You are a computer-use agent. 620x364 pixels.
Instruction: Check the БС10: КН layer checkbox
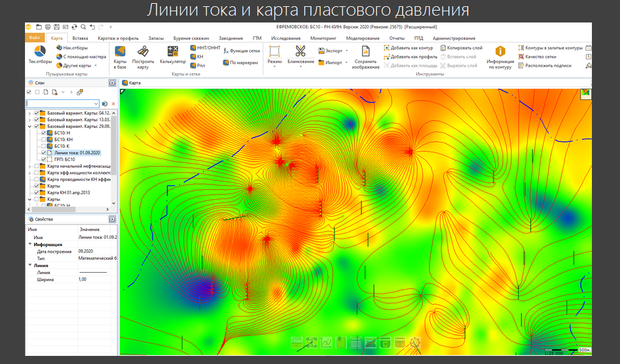(44, 139)
